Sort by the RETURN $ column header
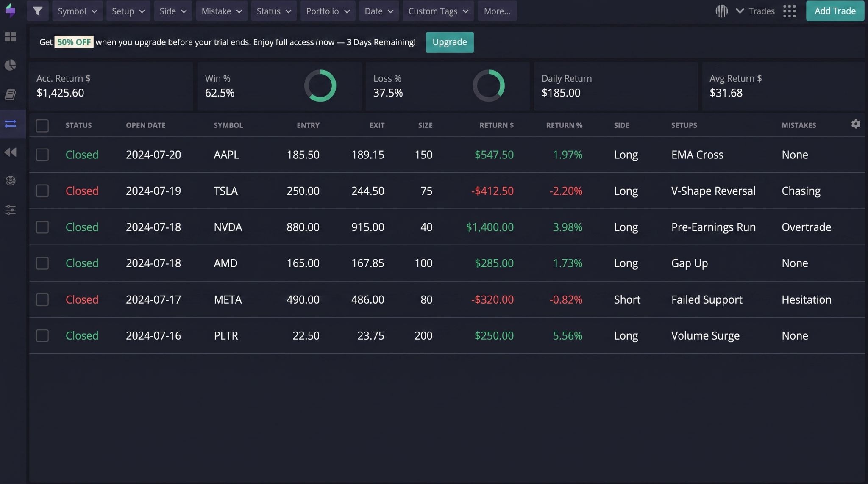The height and width of the screenshot is (484, 868). click(496, 125)
